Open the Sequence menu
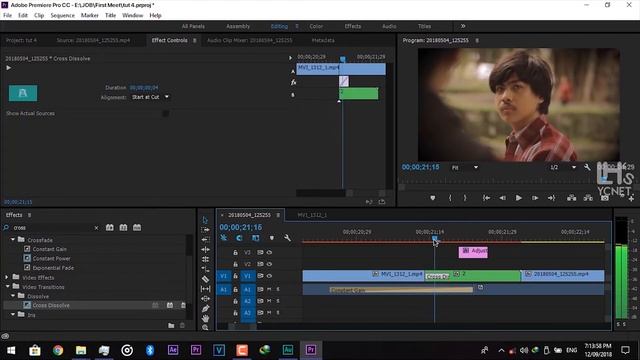The width and height of the screenshot is (640, 360). point(62,16)
